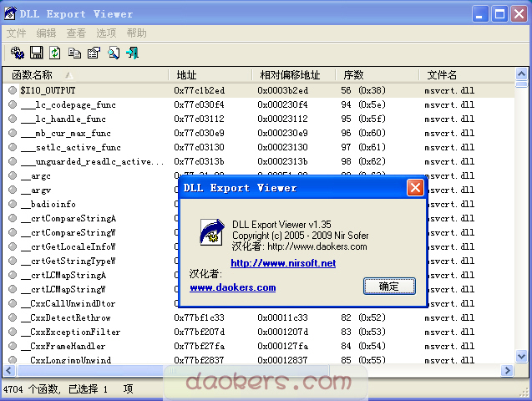Select the $I10_OUTPUT function row

coord(259,90)
